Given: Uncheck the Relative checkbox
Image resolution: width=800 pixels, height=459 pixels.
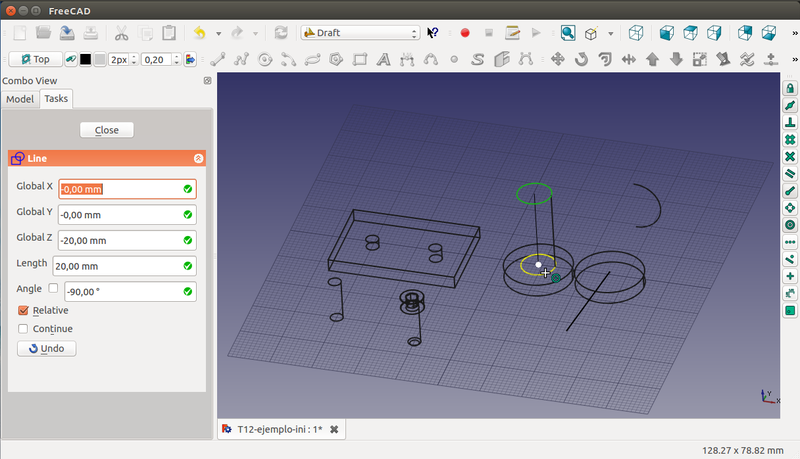Looking at the screenshot, I should click(x=24, y=310).
